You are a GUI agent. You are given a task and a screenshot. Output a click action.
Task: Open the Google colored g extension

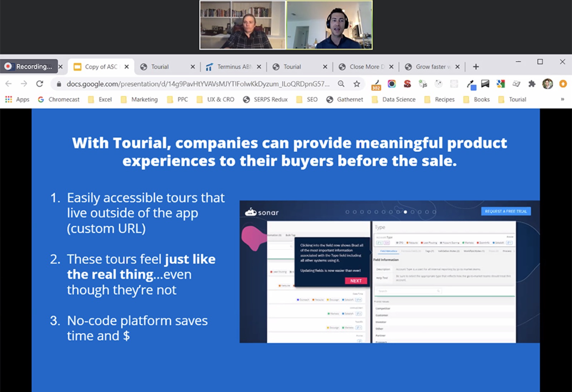pos(500,84)
